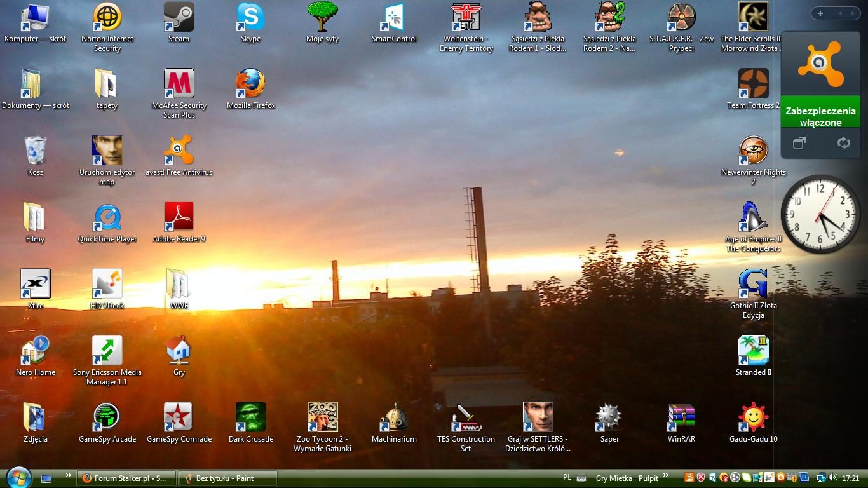Screen dimensions: 868x488
Task: Click the green Zabezpieczenia włączone status
Action: (820, 116)
